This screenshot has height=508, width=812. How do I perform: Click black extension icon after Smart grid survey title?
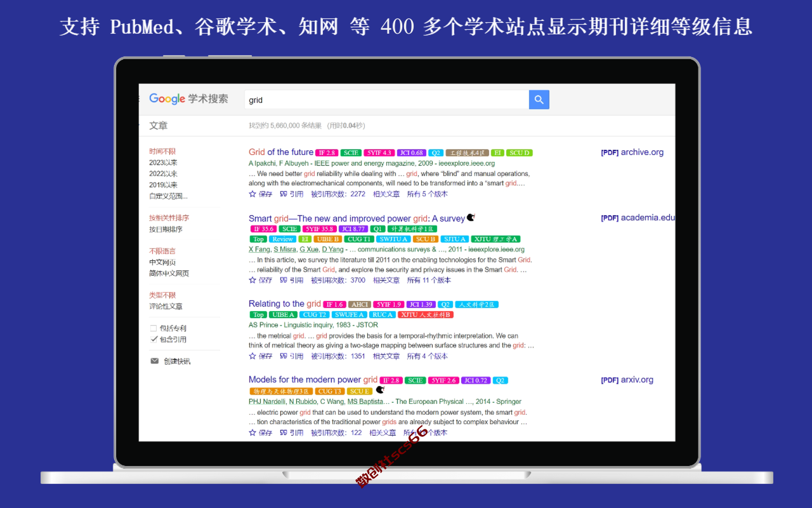pyautogui.click(x=471, y=218)
